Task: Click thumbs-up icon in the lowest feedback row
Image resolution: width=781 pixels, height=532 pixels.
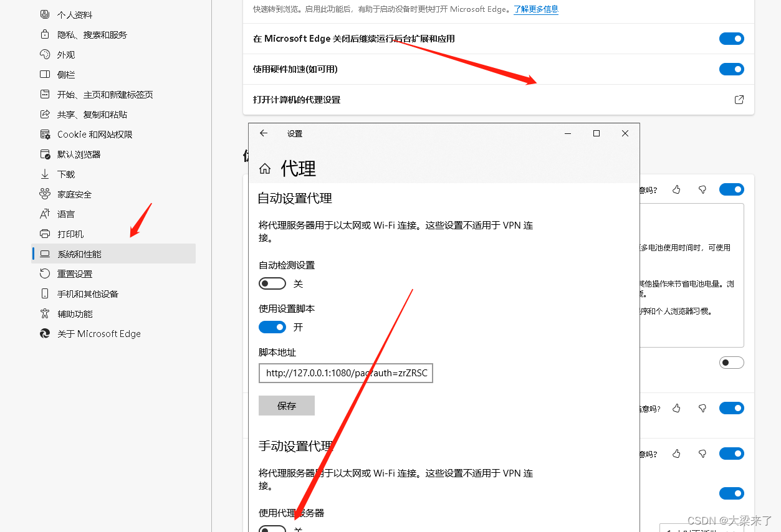Action: 677,454
